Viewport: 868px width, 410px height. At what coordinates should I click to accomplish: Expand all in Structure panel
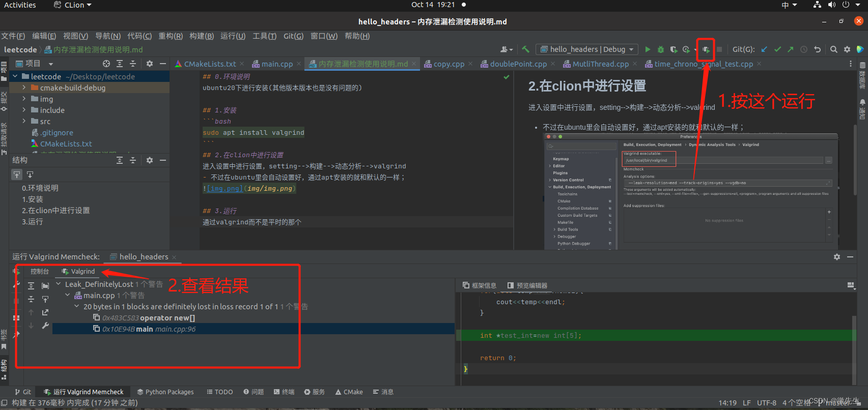coord(120,160)
